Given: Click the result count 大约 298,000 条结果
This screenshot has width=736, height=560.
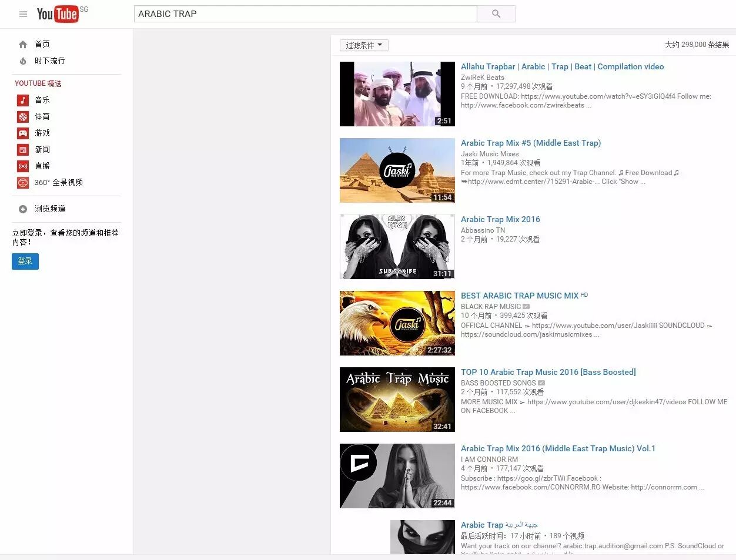Looking at the screenshot, I should pyautogui.click(x=697, y=45).
